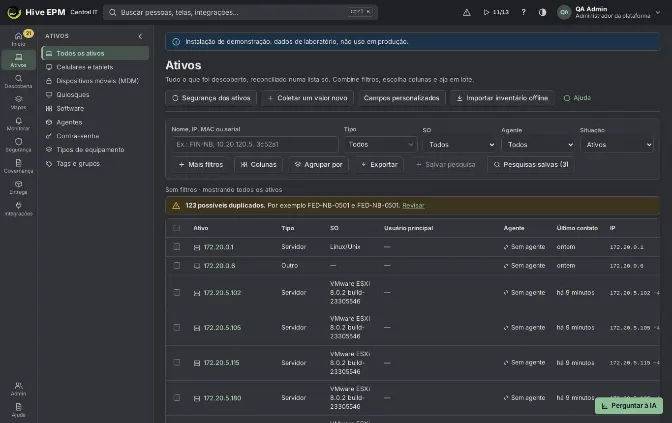Image resolution: width=672 pixels, height=423 pixels.
Task: Open the Governança document icon
Action: point(18,163)
